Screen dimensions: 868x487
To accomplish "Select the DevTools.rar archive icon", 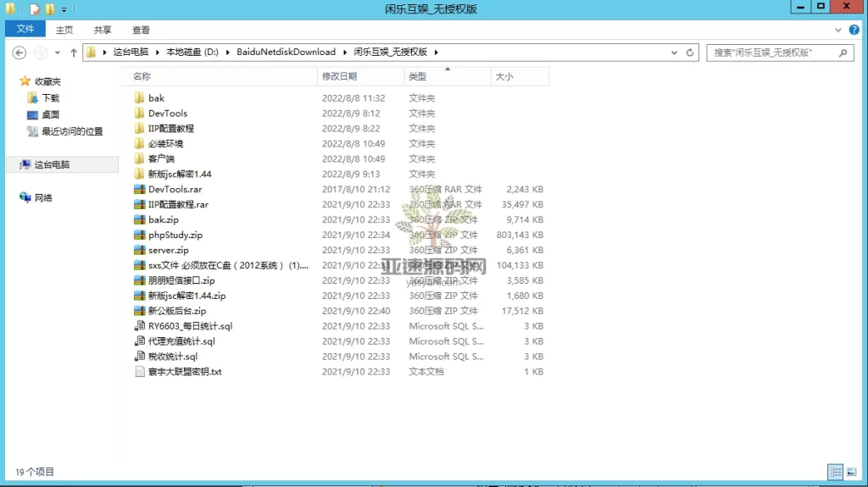I will (140, 189).
